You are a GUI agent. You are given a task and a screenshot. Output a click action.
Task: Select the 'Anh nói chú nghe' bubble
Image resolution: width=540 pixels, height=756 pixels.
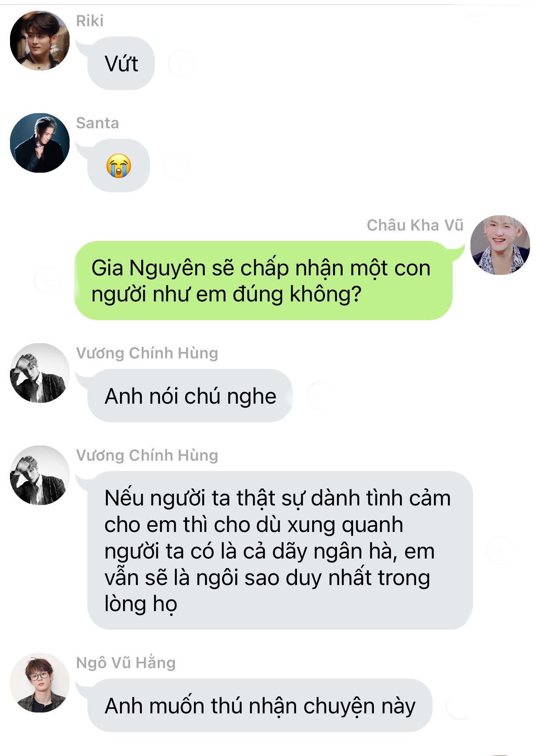tap(190, 395)
